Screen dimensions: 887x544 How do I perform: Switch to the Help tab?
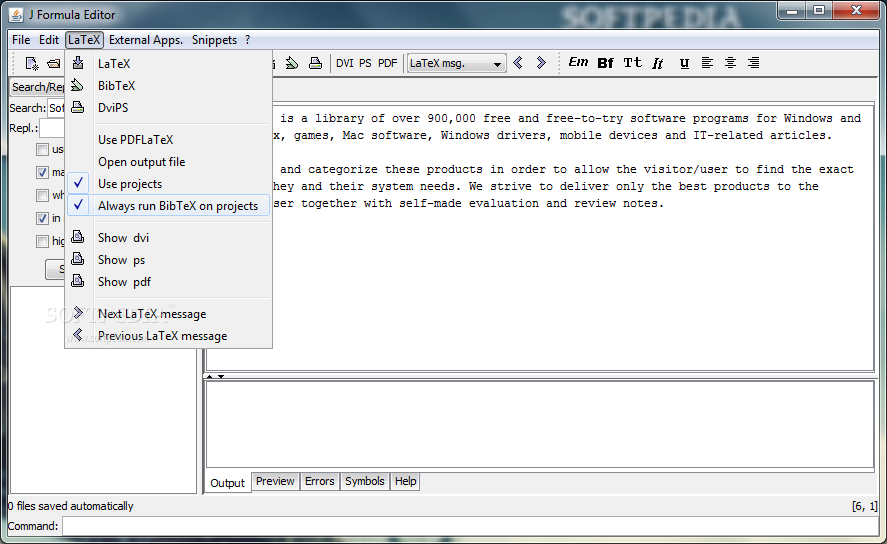pyautogui.click(x=406, y=481)
